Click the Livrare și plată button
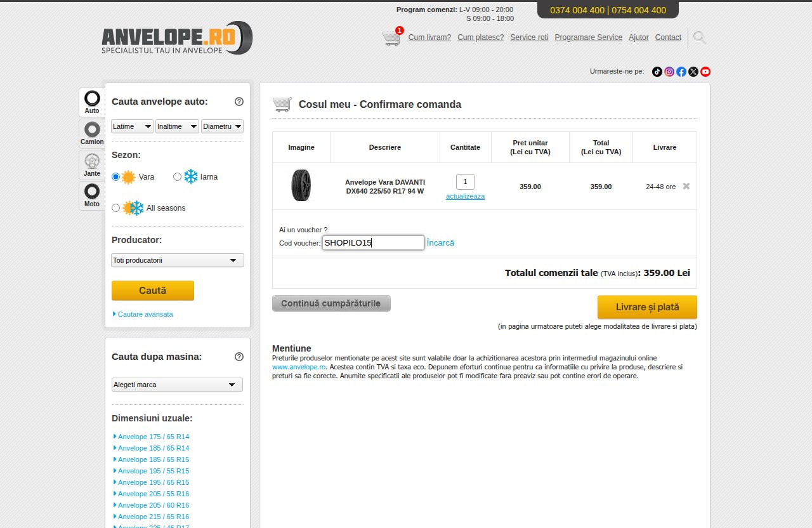Viewport: 812px width, 528px height. pyautogui.click(x=647, y=307)
